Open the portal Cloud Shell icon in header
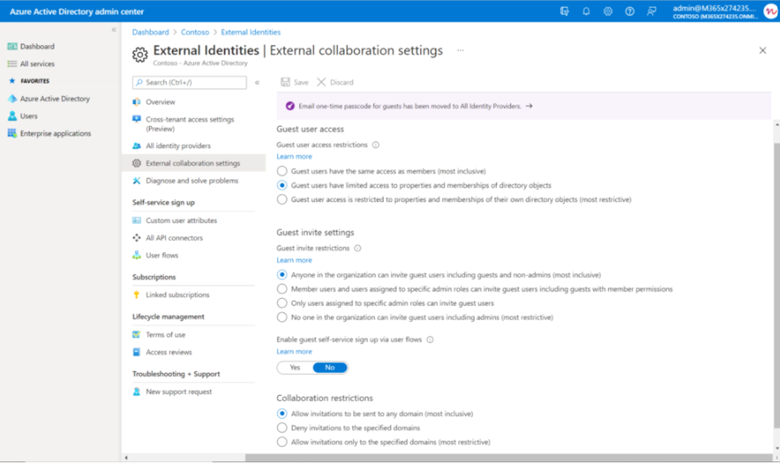 point(564,11)
